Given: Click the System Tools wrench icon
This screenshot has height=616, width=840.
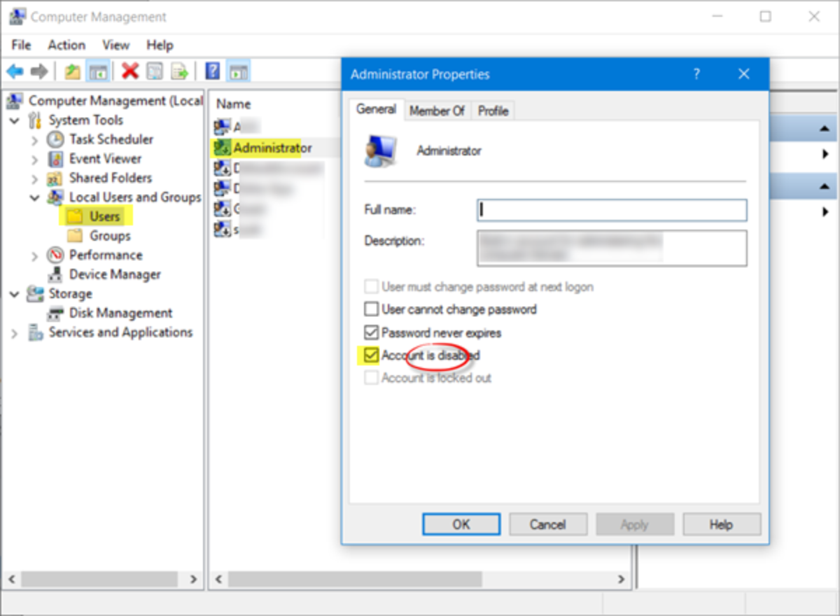Looking at the screenshot, I should 35,120.
